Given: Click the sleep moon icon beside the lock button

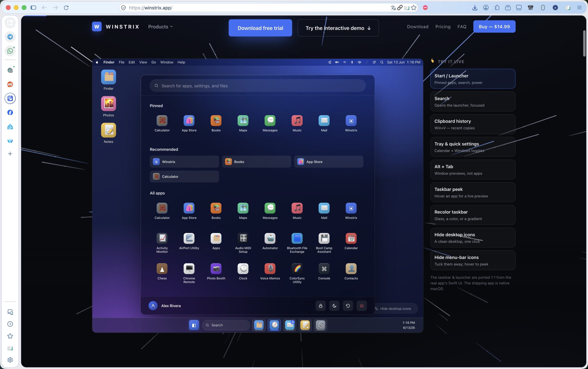Looking at the screenshot, I should coord(334,306).
